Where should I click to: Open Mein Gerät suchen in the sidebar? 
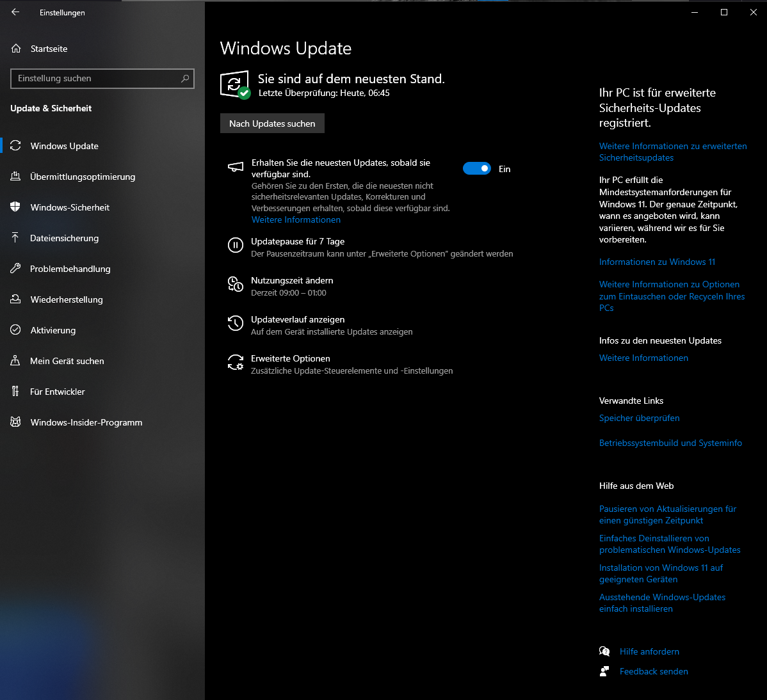click(x=102, y=361)
